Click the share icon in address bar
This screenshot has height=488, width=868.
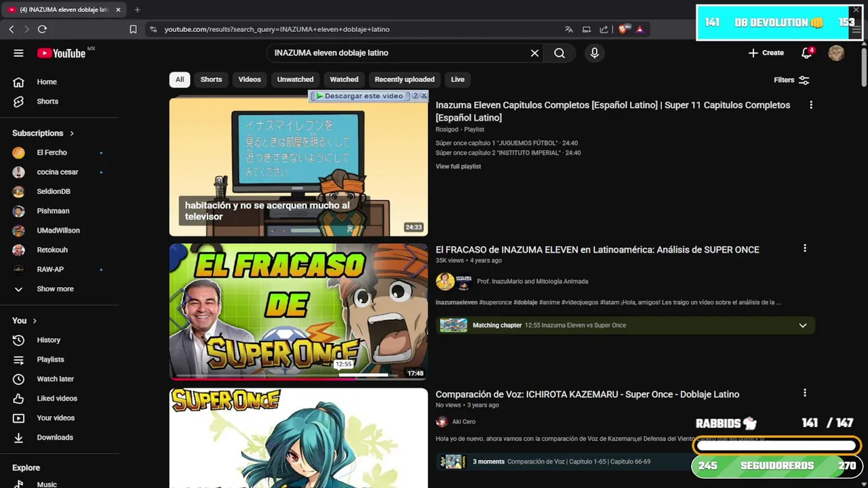point(604,29)
